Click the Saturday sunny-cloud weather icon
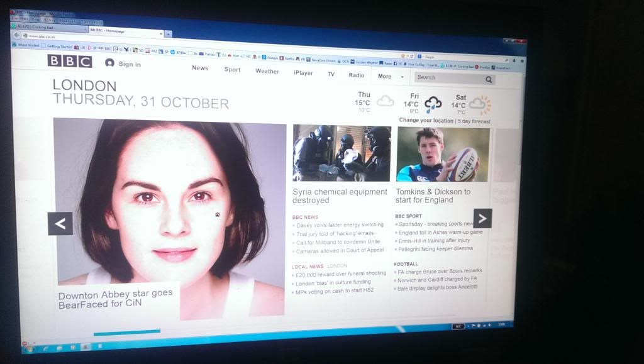The height and width of the screenshot is (364, 644). [480, 104]
